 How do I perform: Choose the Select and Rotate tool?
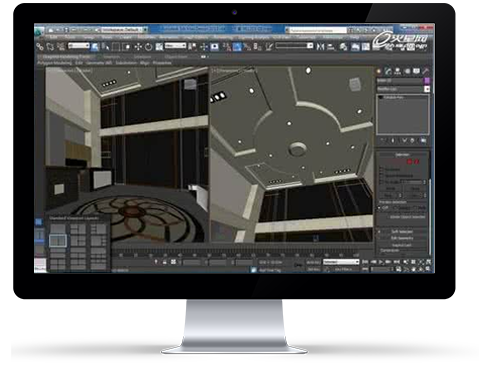[148, 47]
